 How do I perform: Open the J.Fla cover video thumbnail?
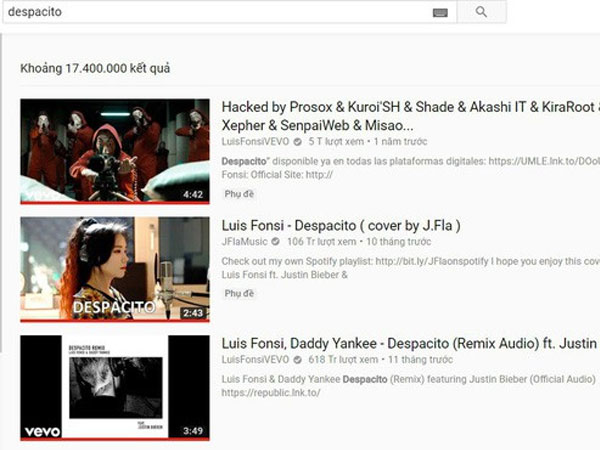pos(115,269)
